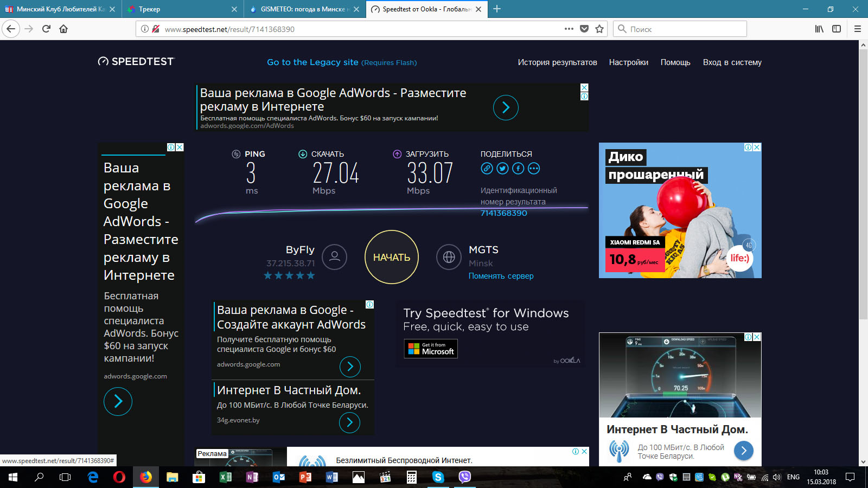The height and width of the screenshot is (488, 868).
Task: Toggle the Firefox sidebar icon
Action: coord(837,29)
